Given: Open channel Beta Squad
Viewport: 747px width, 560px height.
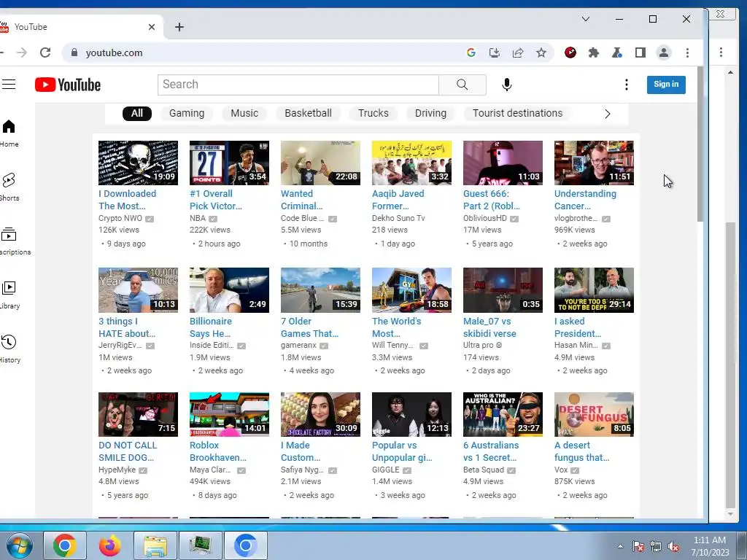Looking at the screenshot, I should (483, 470).
